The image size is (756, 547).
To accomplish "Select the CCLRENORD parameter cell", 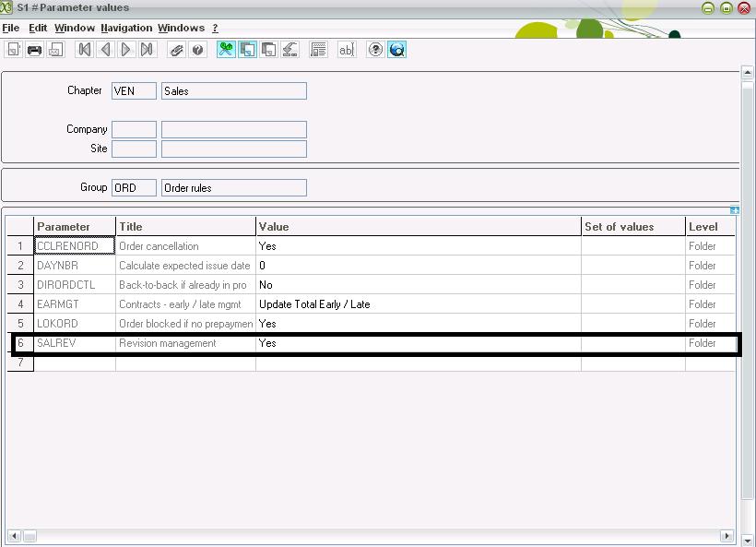I will coord(75,246).
